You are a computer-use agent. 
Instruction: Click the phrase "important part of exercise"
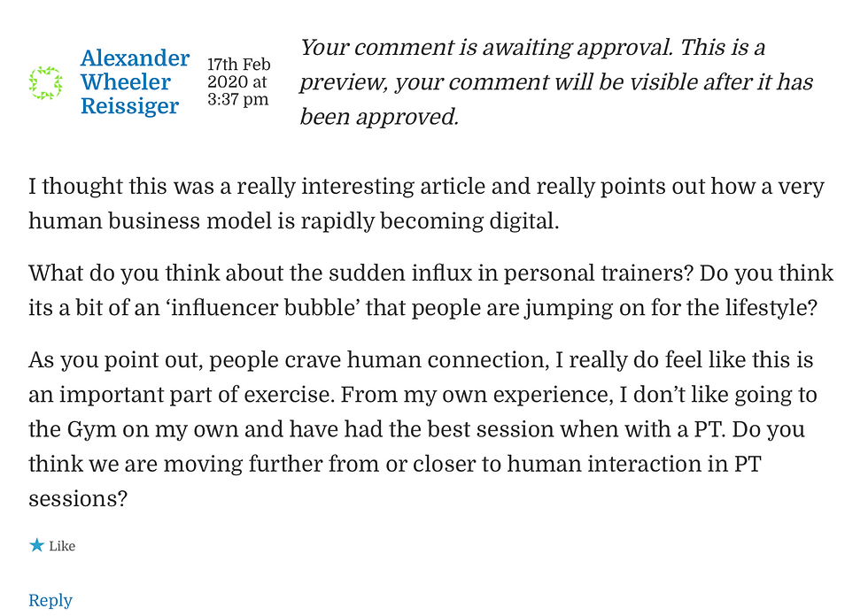pos(194,395)
